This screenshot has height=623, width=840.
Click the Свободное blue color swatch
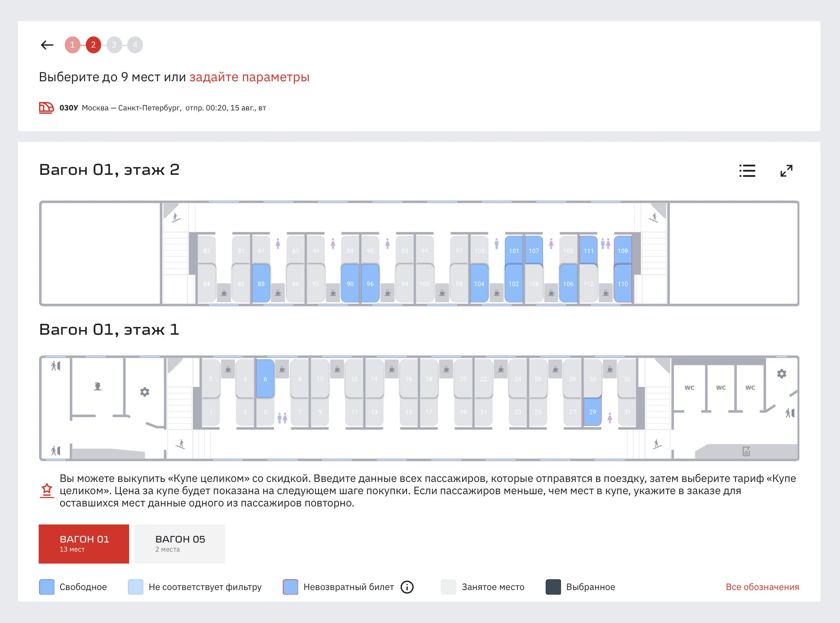(47, 587)
